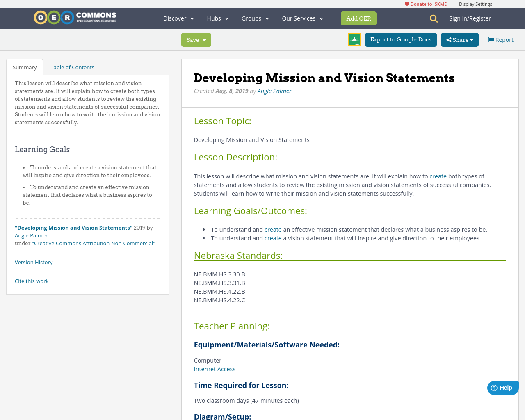The height and width of the screenshot is (420, 525).
Task: Select the Summary tab
Action: pos(25,66)
